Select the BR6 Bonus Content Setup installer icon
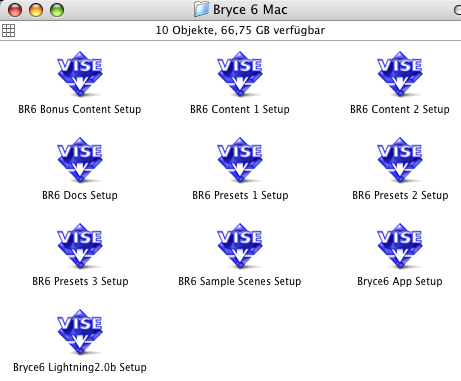Viewport: 461px width, 381px height. click(x=80, y=74)
